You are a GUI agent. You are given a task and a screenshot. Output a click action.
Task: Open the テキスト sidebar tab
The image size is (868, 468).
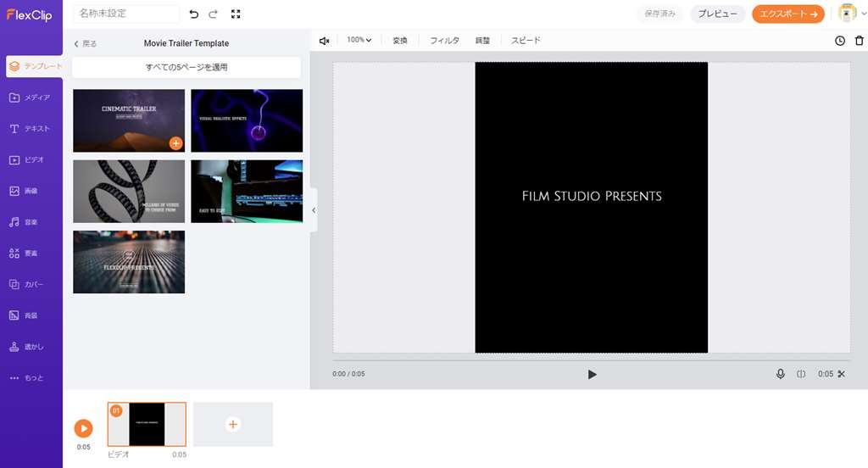tap(31, 129)
